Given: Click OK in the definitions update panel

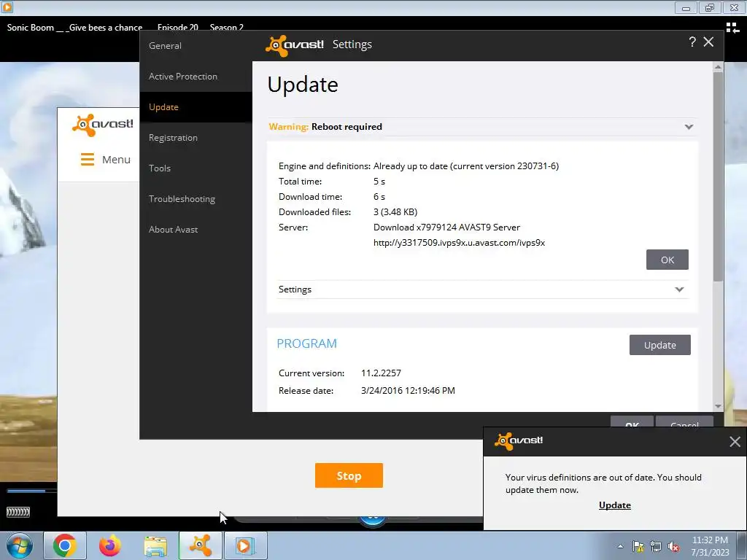Looking at the screenshot, I should click(x=667, y=260).
